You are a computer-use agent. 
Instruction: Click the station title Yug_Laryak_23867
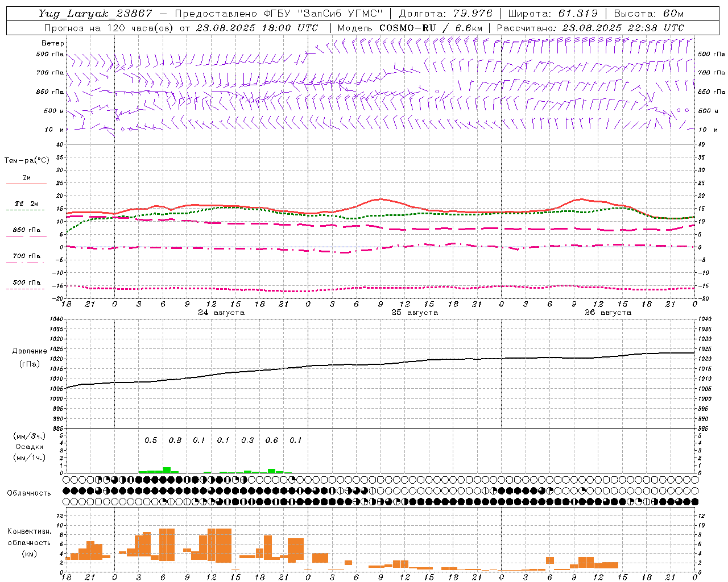[96, 14]
